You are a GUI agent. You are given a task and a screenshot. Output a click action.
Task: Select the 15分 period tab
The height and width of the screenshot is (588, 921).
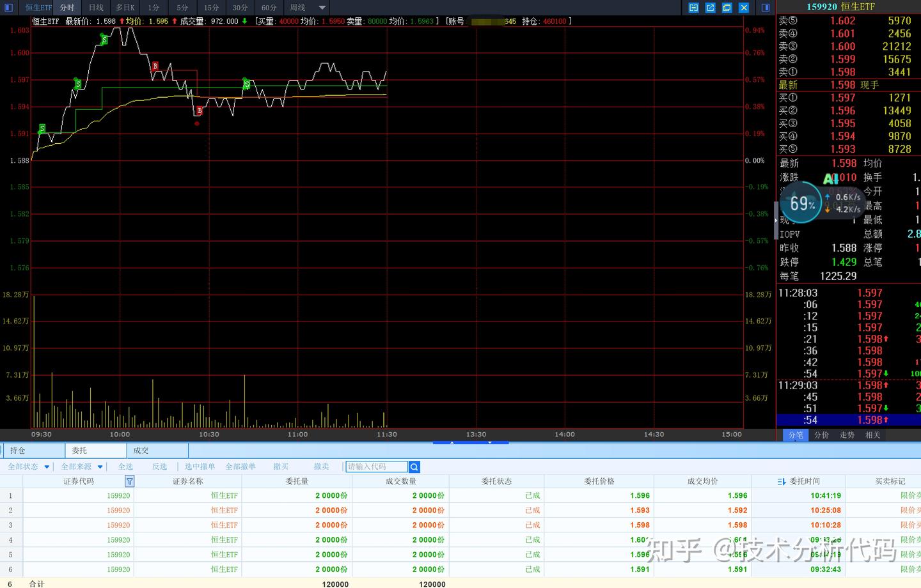[x=211, y=8]
